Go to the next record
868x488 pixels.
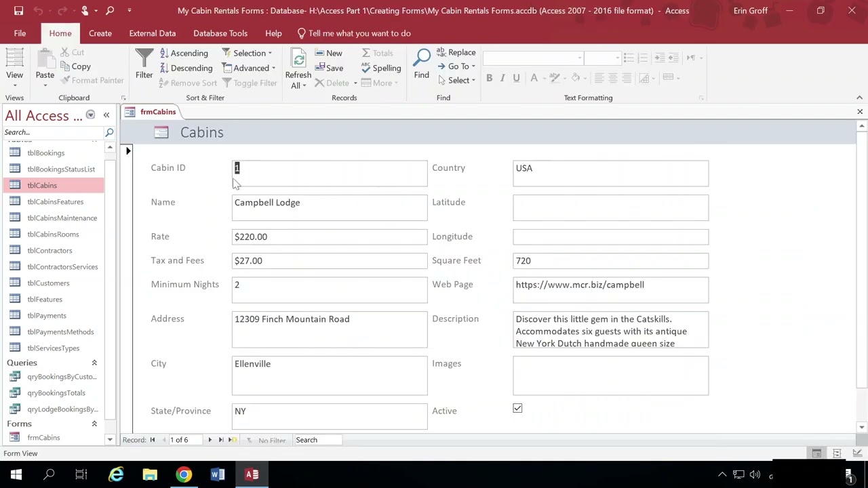(210, 440)
